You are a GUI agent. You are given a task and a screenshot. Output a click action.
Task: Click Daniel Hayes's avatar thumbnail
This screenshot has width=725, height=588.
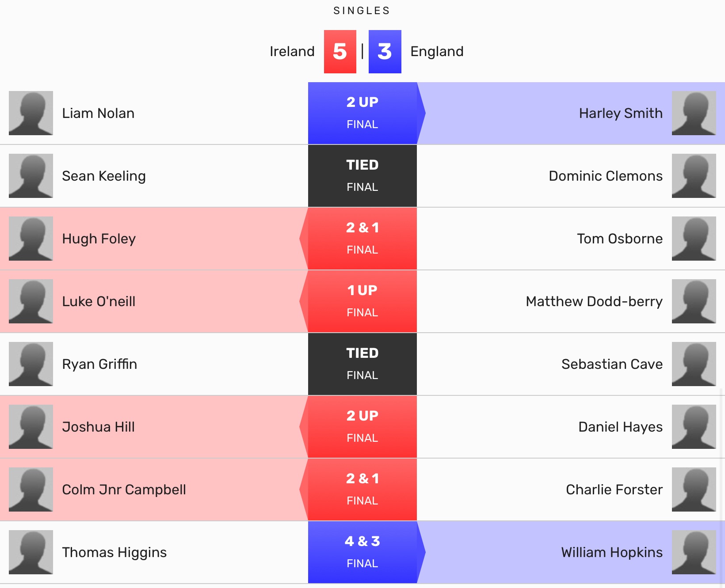click(694, 427)
